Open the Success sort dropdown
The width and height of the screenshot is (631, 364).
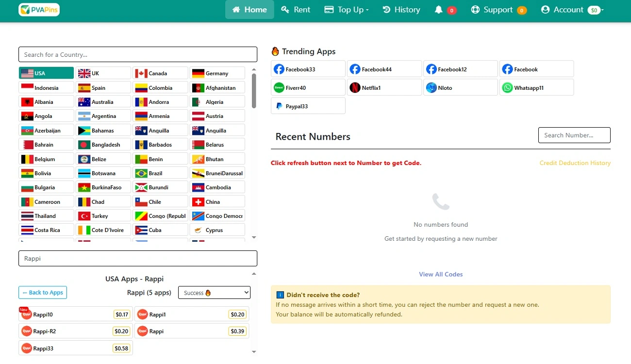[x=214, y=293]
